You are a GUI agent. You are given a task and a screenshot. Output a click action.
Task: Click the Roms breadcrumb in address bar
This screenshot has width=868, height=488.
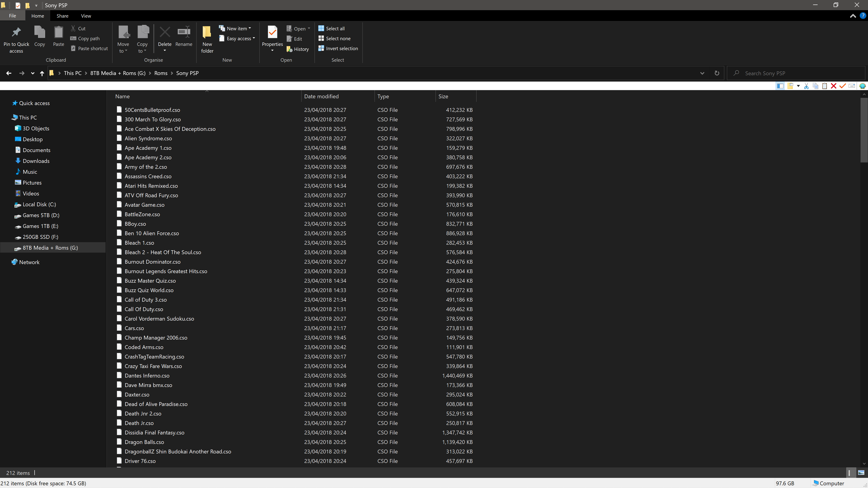click(x=161, y=73)
